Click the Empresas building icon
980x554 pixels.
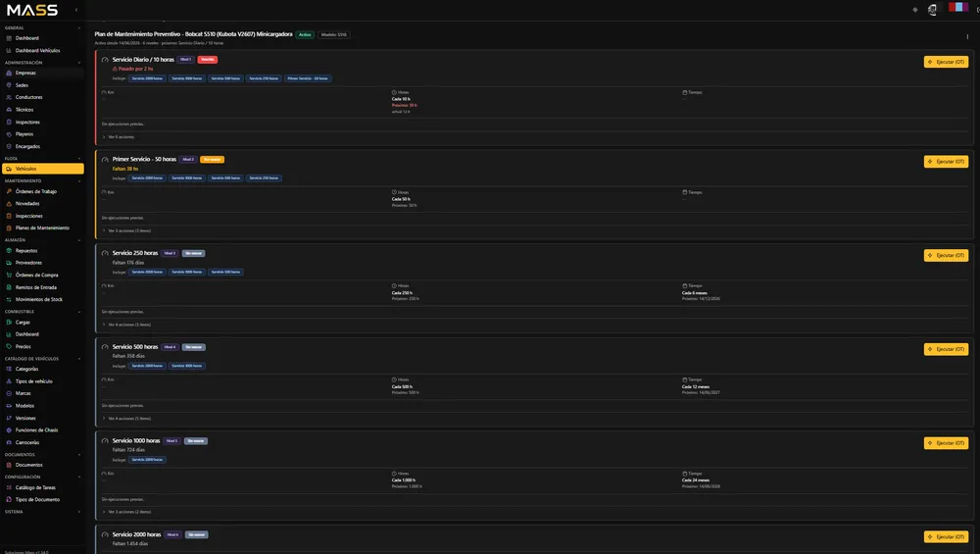[9, 73]
